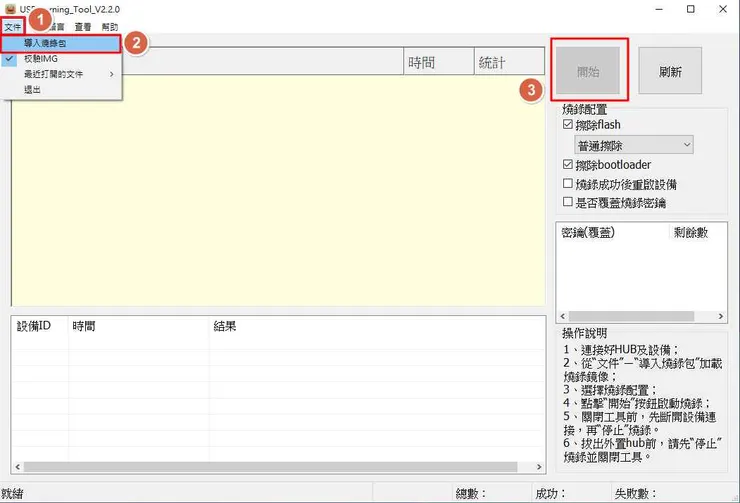Expand the 最近打開的文件 submenu
740x503 pixels.
pos(61,74)
